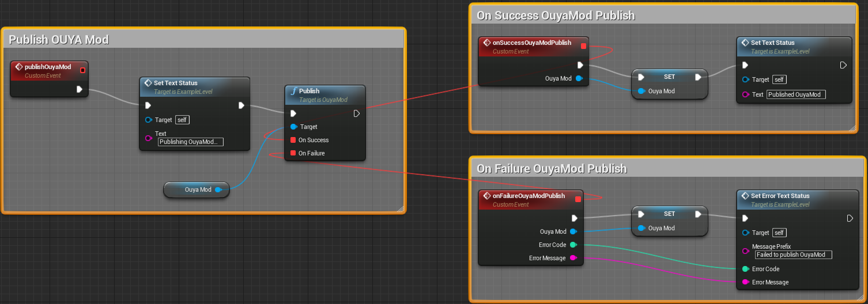Click the Text pin beside 'Published OuyaMod'

(746, 94)
